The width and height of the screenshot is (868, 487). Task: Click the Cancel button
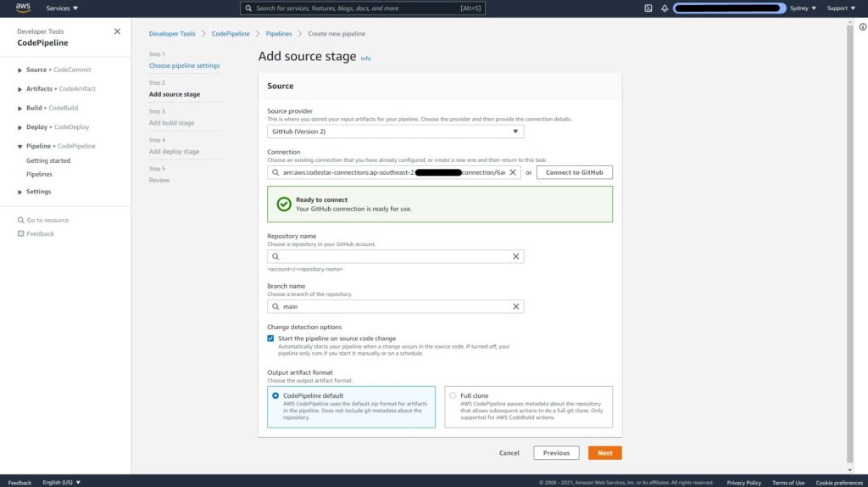tap(509, 453)
